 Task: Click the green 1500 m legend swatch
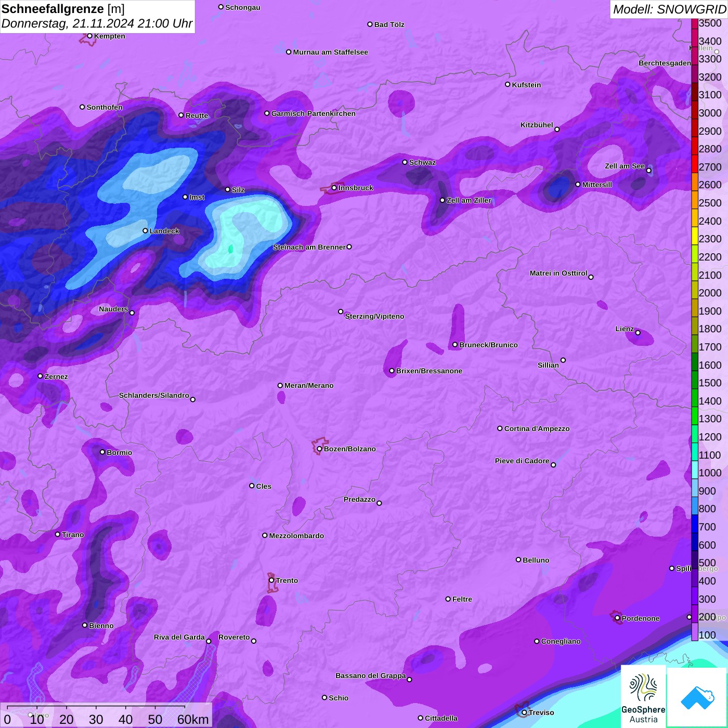click(695, 380)
